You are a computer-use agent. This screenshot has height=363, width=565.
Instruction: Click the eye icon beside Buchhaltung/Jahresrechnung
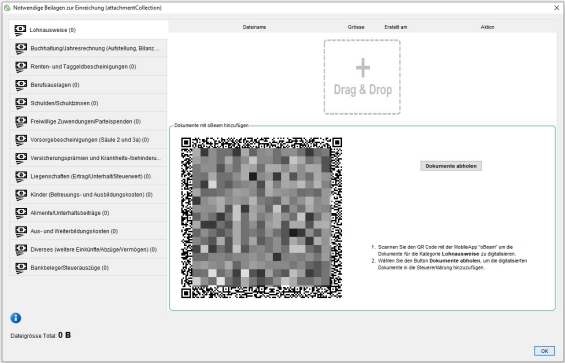[21, 49]
